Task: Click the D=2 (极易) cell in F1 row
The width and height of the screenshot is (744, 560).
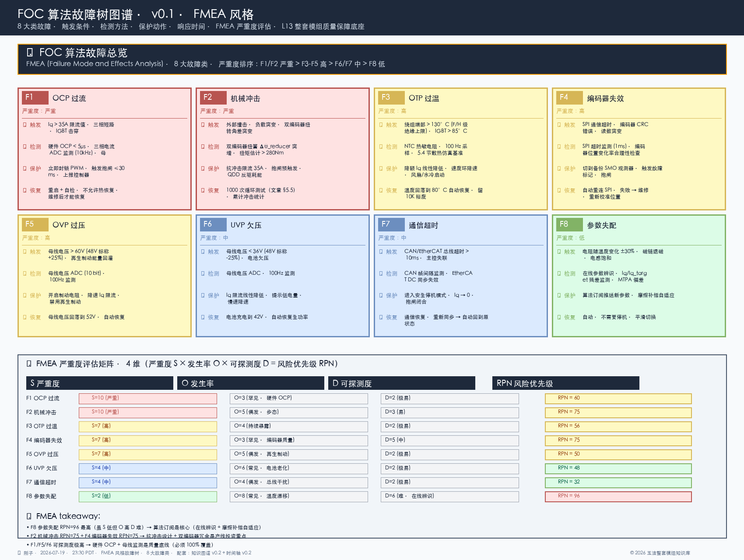Action: click(450, 399)
